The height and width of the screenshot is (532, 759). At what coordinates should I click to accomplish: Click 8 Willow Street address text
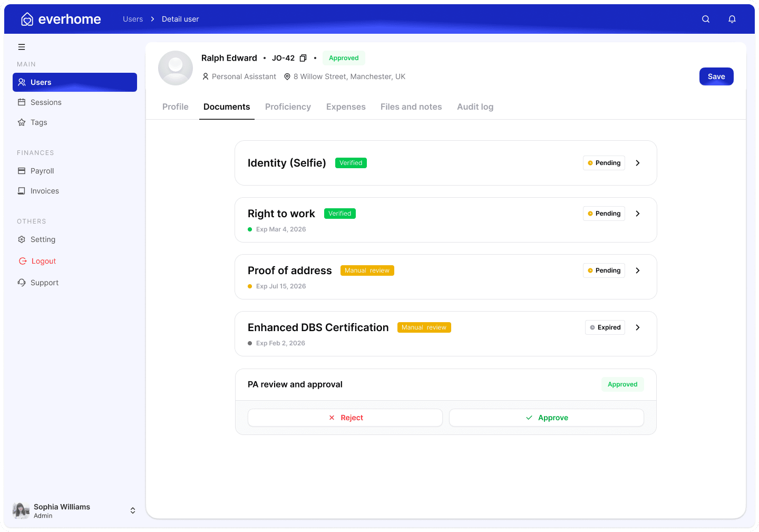coord(349,76)
